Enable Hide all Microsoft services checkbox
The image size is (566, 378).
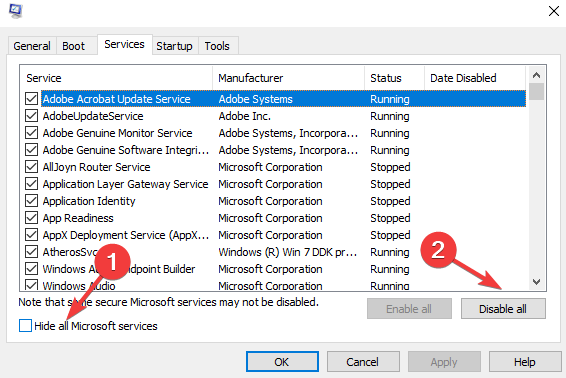25,326
